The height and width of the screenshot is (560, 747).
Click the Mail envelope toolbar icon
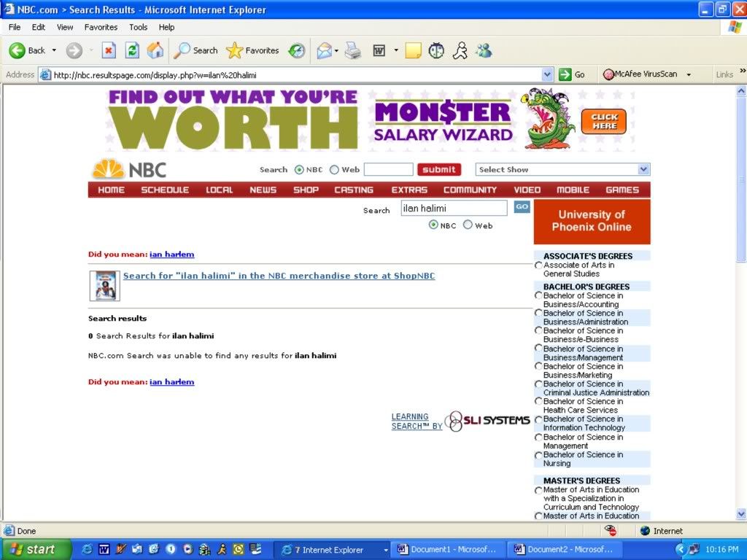324,50
